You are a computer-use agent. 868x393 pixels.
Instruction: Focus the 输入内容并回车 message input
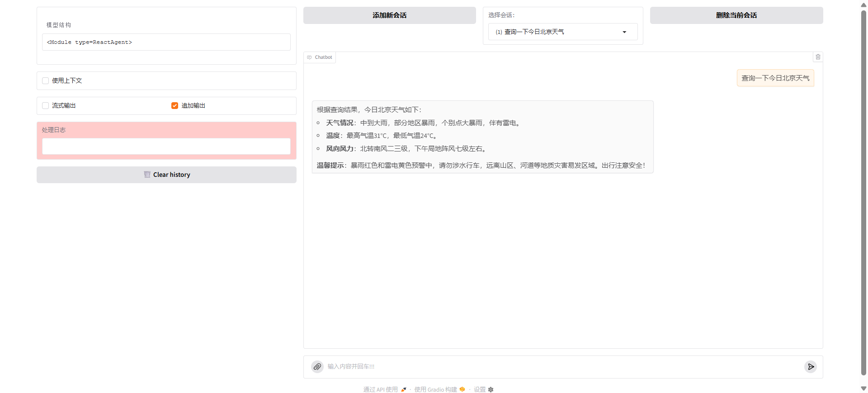pos(564,367)
